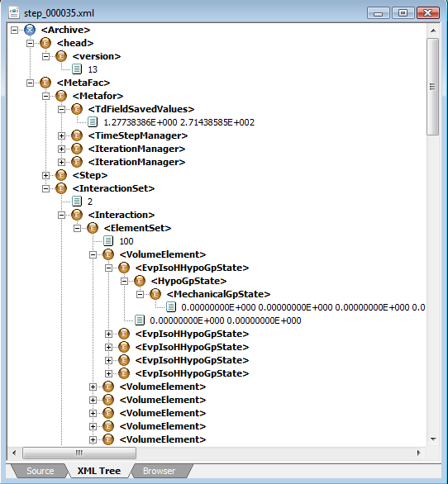Click the Archive root node icon

tap(30, 30)
